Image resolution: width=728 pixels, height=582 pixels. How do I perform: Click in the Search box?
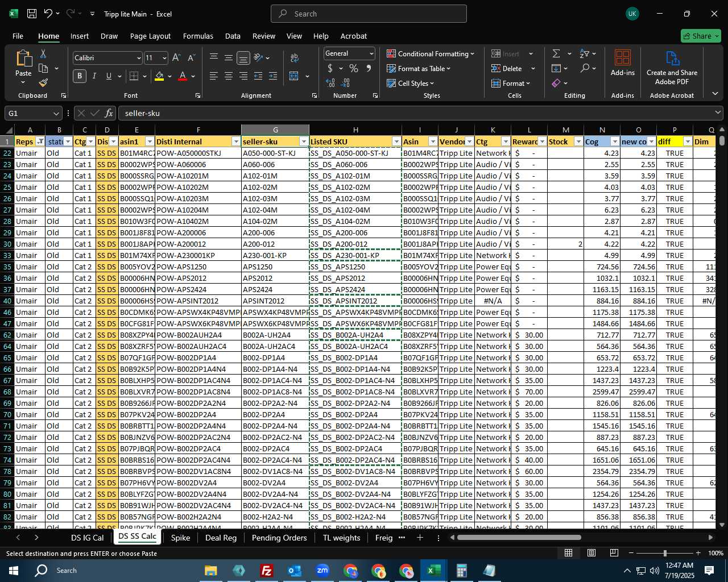(369, 14)
